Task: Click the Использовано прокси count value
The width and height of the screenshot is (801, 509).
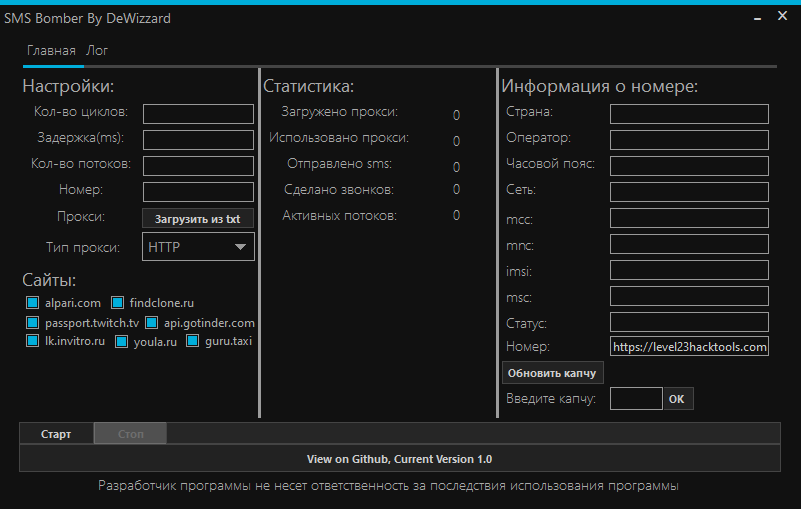Action: [456, 141]
